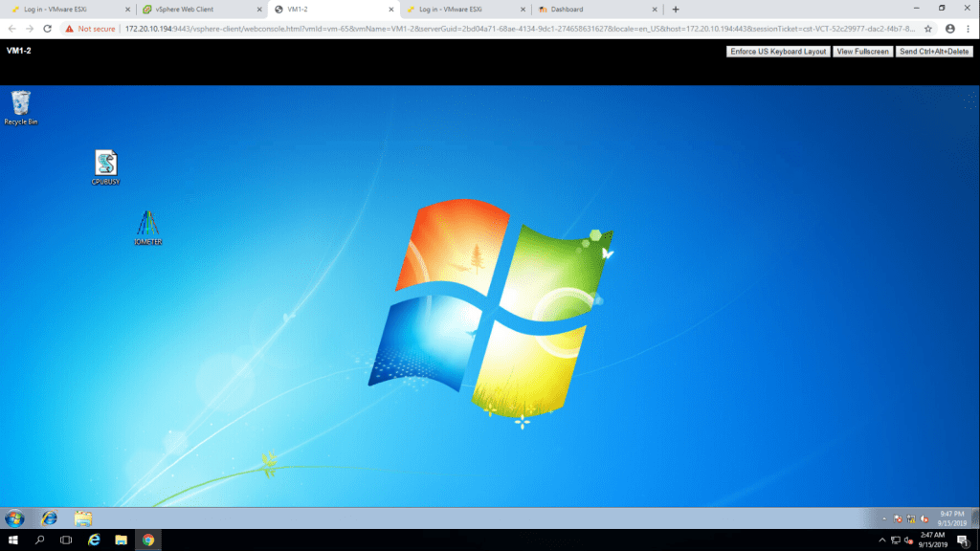Open Task View on host taskbar

click(66, 540)
